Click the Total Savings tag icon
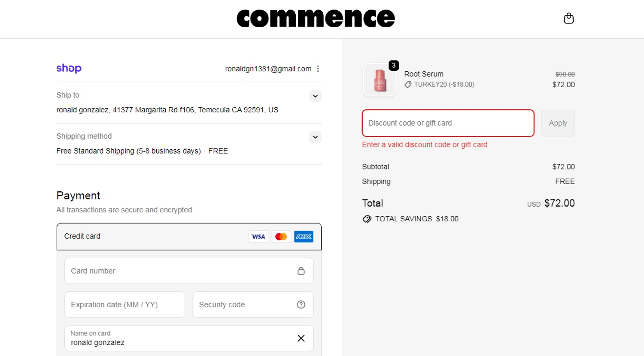644x356 pixels. tap(367, 219)
